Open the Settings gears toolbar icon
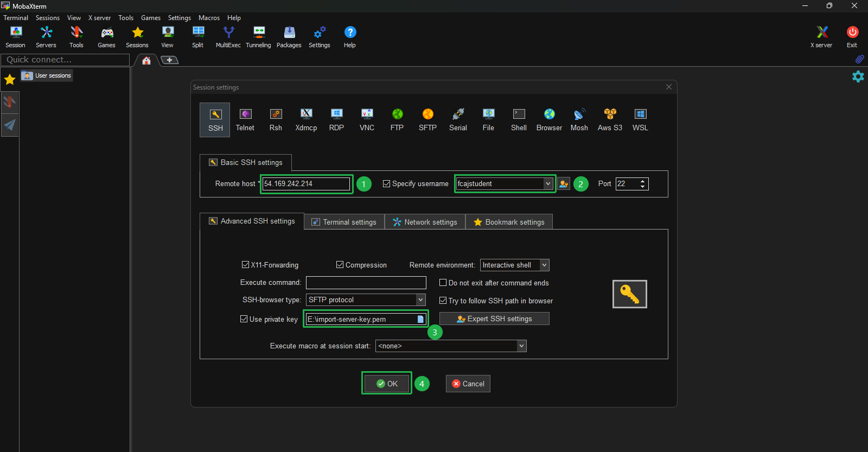868x452 pixels. point(320,37)
